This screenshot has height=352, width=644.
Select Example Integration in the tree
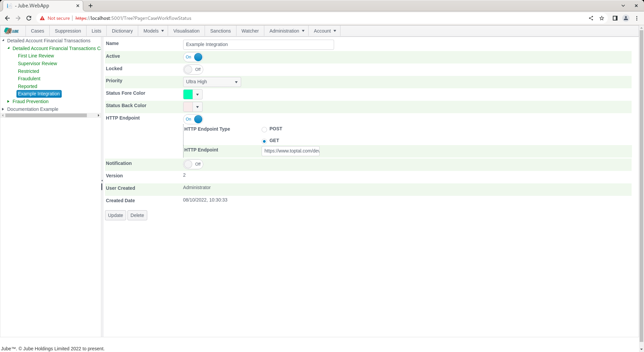(x=39, y=94)
